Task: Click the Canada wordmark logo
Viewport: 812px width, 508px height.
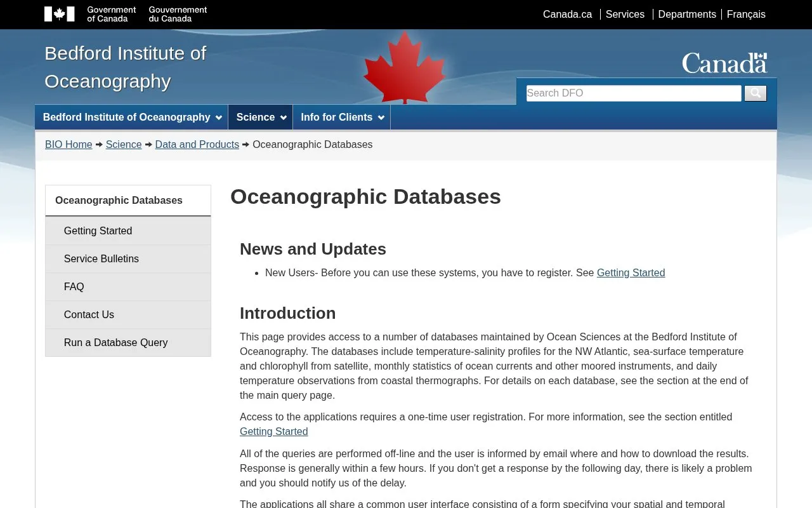Action: click(724, 63)
